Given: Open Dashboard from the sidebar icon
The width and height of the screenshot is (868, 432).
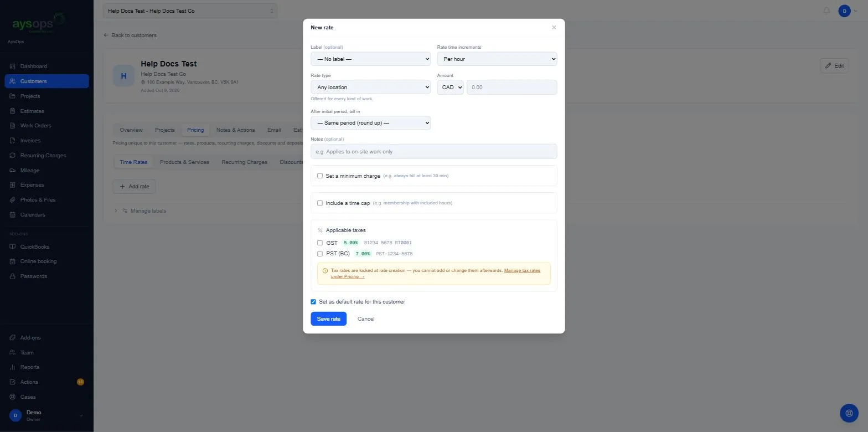Looking at the screenshot, I should [13, 66].
